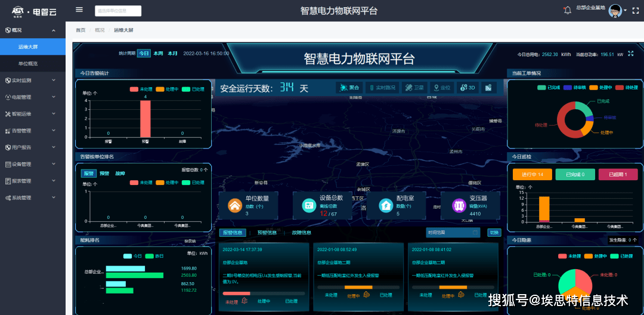Click the 用户报告 shield icon
This screenshot has width=644, height=315.
tap(8, 147)
